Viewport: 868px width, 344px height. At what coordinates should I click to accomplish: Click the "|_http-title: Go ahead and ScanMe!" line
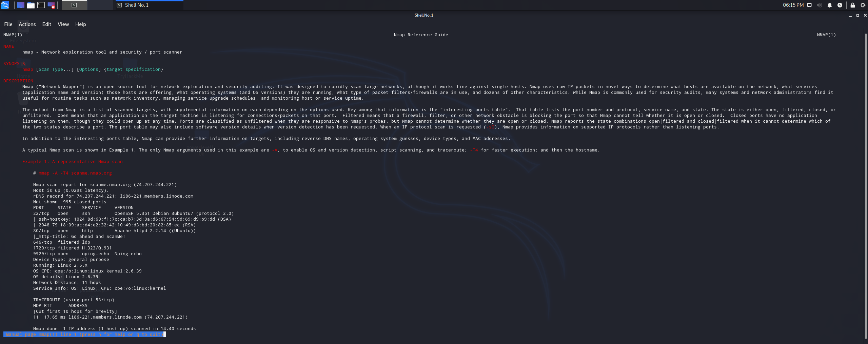coord(79,237)
